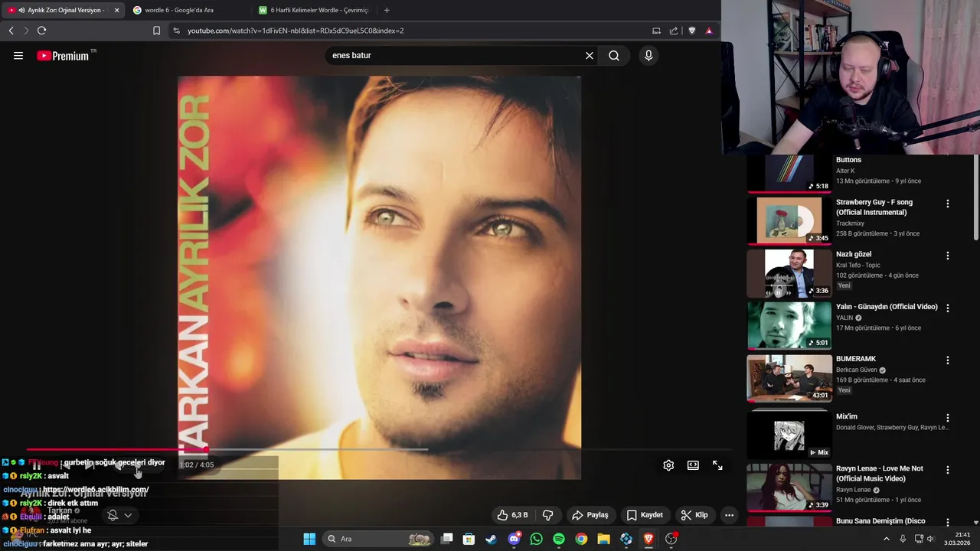980x551 pixels.
Task: Open media casting icon in address bar
Action: click(x=656, y=31)
